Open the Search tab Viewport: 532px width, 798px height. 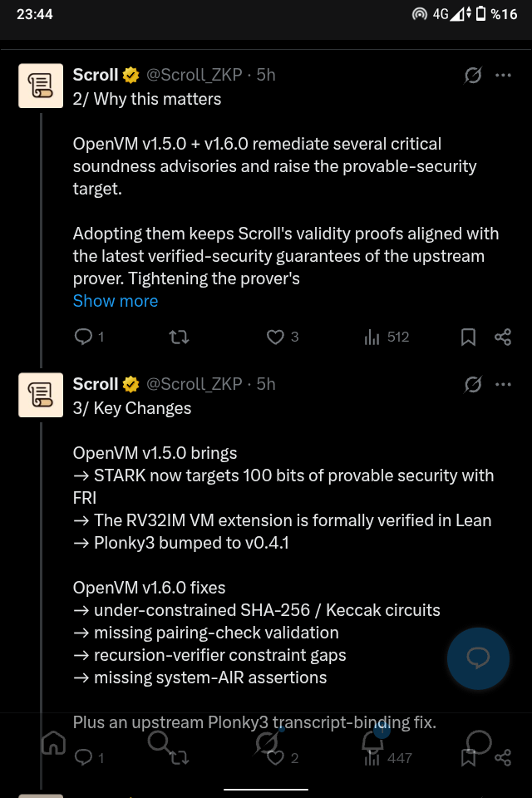pyautogui.click(x=160, y=743)
